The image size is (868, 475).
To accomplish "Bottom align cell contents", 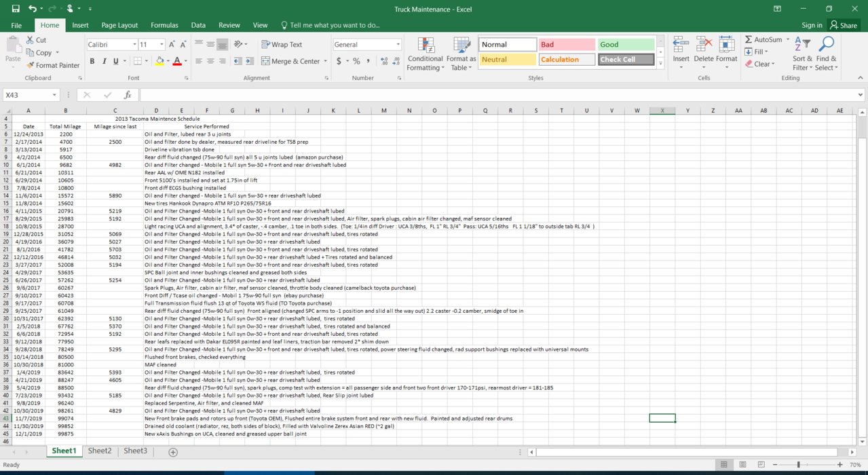I will click(223, 45).
